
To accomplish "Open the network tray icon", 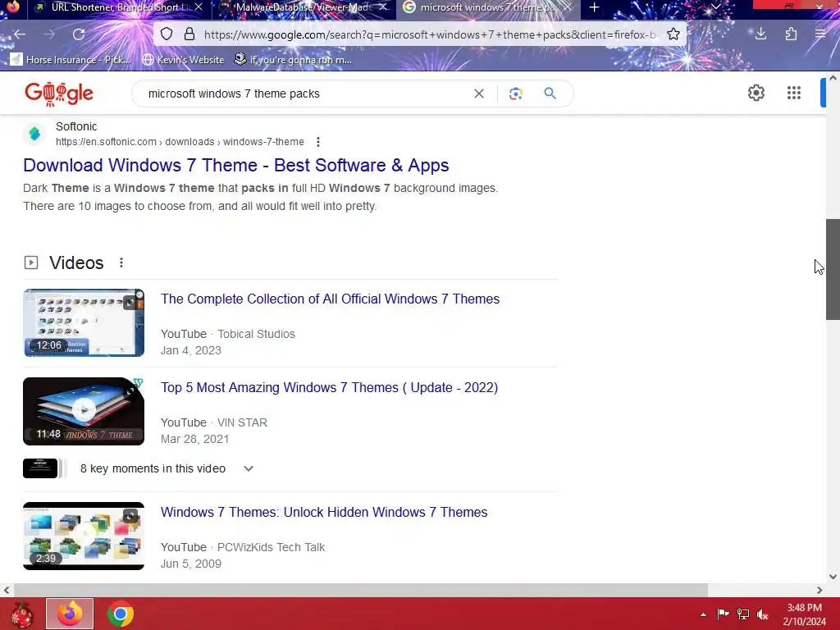I will [743, 614].
